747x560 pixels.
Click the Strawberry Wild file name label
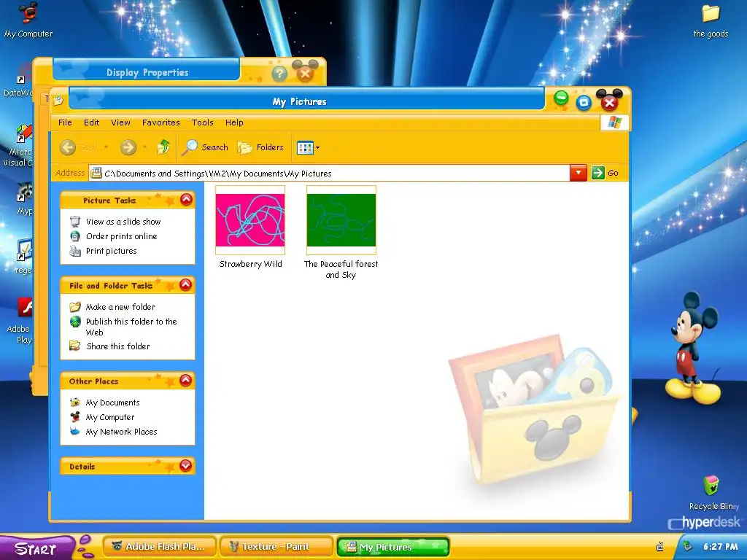(x=251, y=264)
